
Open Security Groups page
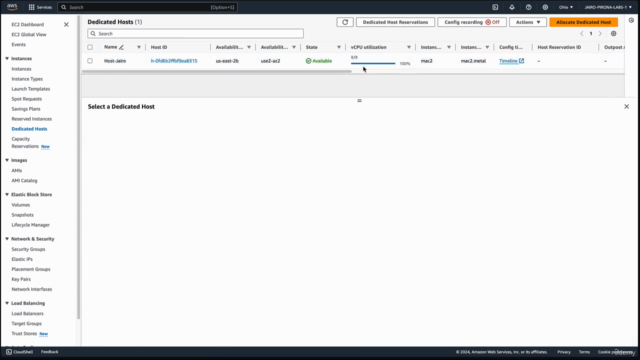click(28, 249)
